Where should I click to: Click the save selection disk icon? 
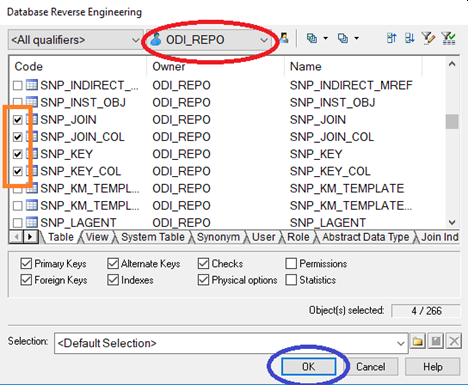436,341
